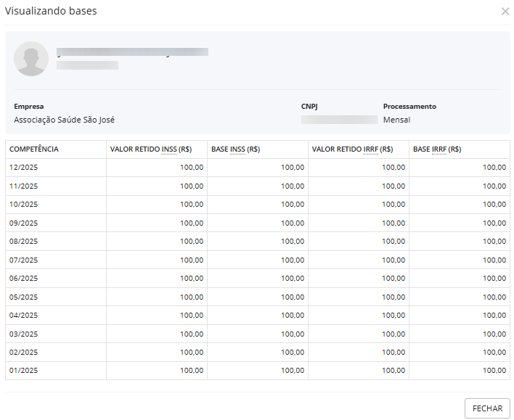Click the 01/2025 competência cell
This screenshot has width=514, height=420.
(24, 371)
